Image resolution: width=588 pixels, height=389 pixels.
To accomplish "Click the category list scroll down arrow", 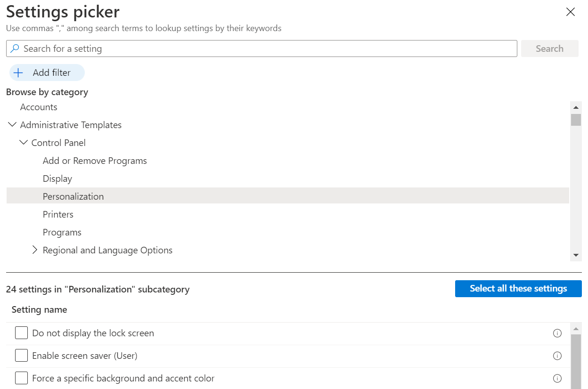I will click(x=576, y=255).
